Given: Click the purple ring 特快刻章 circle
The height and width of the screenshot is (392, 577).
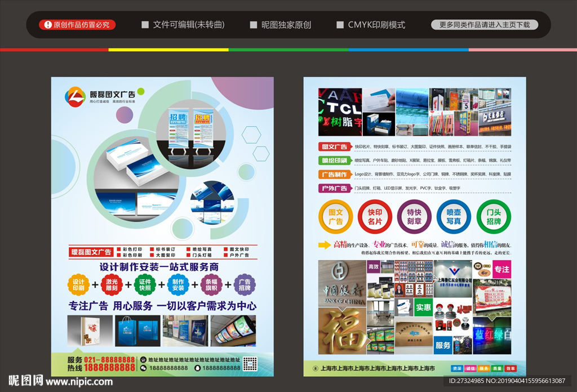Looking at the screenshot, I should click(414, 217).
